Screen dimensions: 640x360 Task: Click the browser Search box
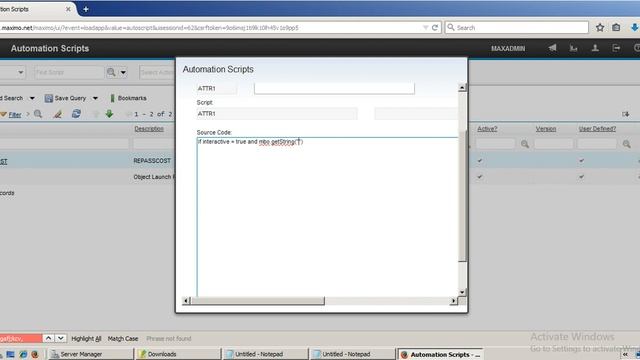[x=517, y=28]
